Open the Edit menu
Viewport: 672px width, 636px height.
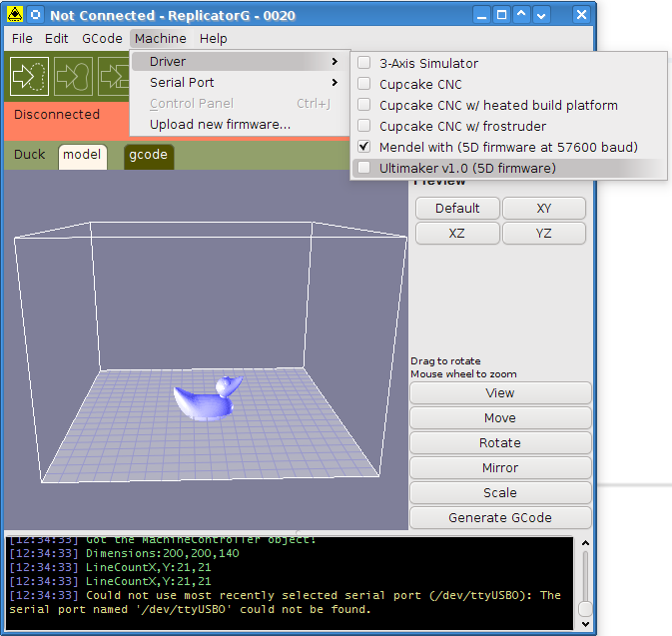pyautogui.click(x=56, y=39)
